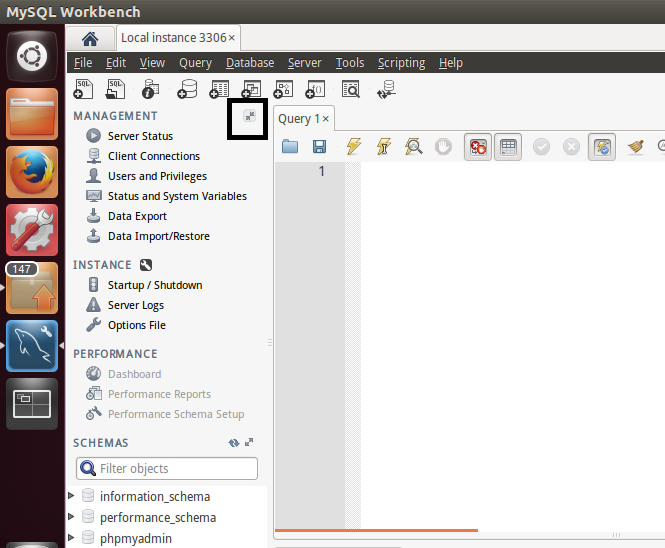The height and width of the screenshot is (548, 665).
Task: Open Data Import/Restore
Action: (x=148, y=235)
